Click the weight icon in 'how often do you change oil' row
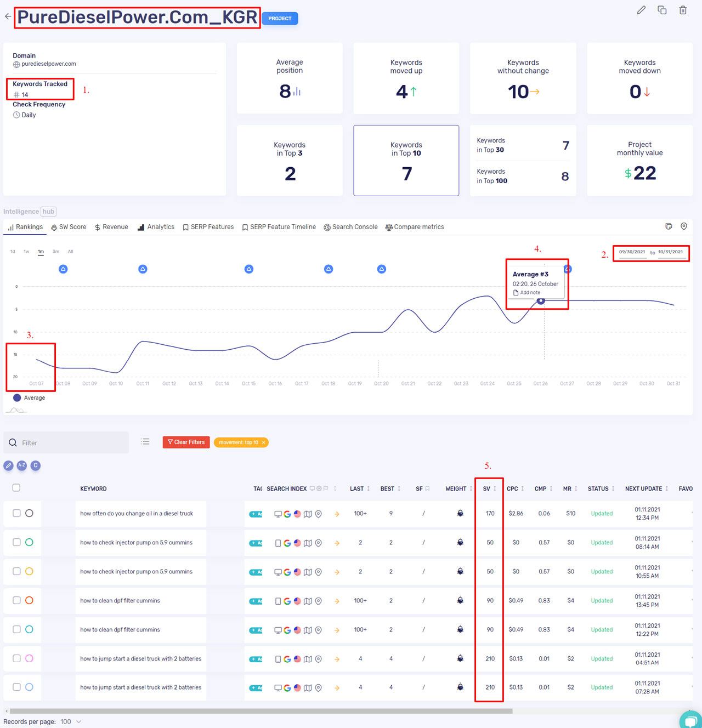702x728 pixels. 460,513
